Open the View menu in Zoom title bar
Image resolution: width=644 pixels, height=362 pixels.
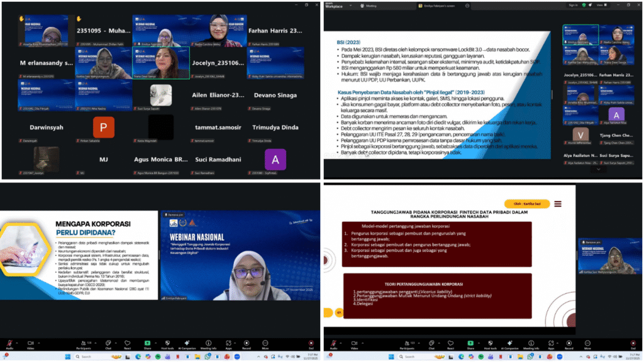coord(601,5)
